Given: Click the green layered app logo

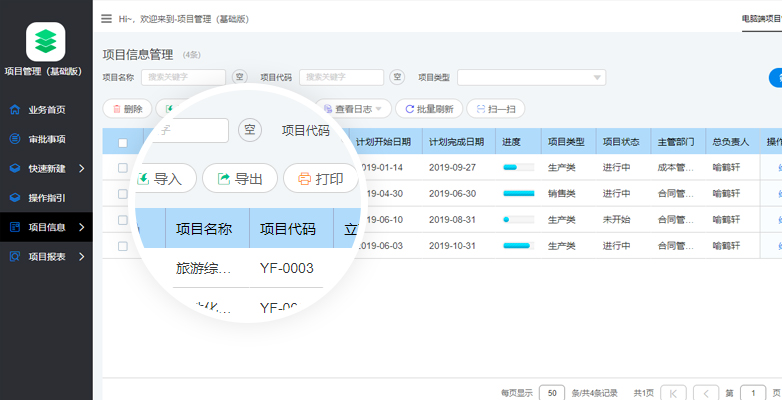Looking at the screenshot, I should coord(45,42).
